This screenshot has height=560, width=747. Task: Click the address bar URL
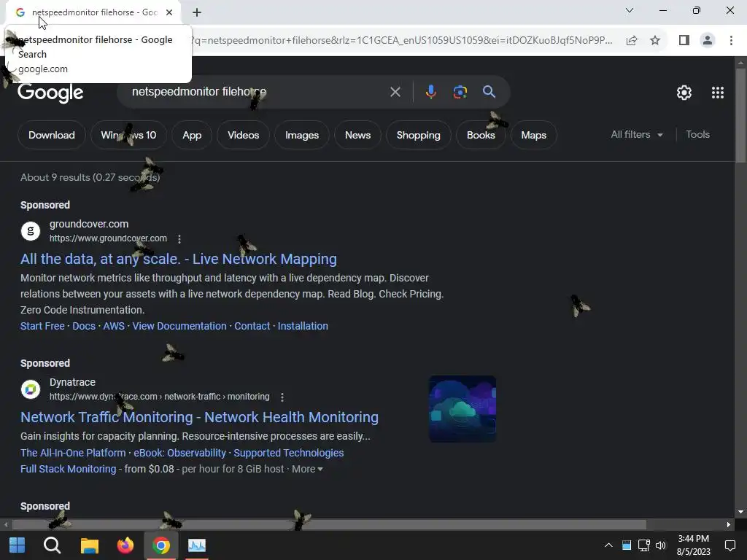(402, 41)
